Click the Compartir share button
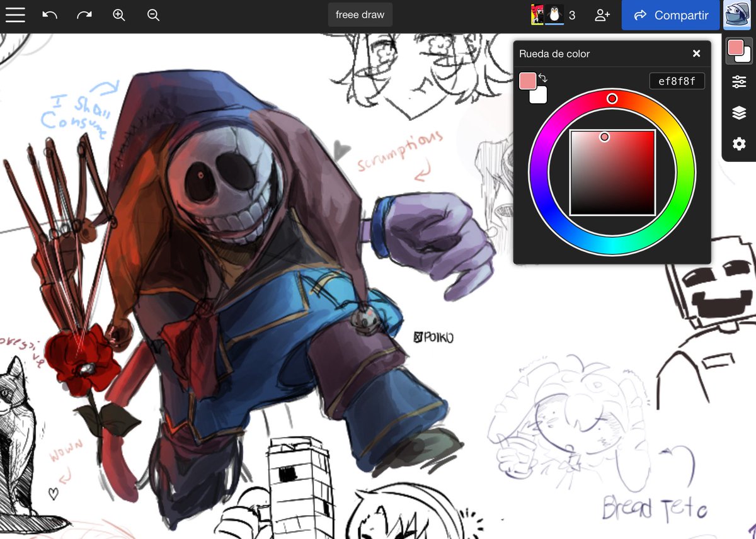This screenshot has width=756, height=539. (671, 15)
